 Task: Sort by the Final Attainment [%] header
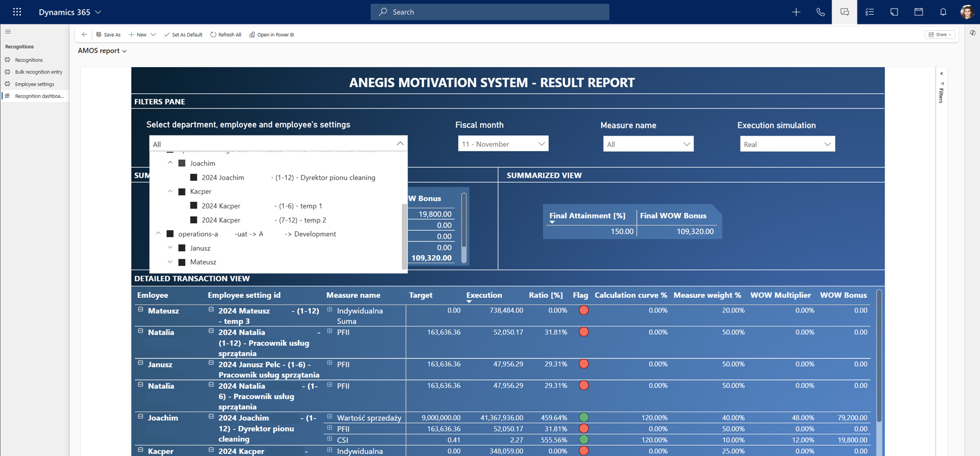pos(587,216)
